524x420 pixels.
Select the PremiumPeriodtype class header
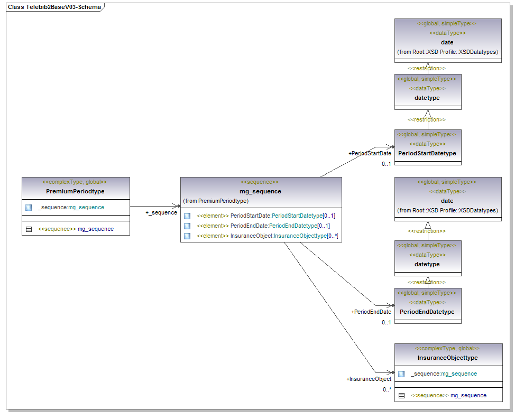(76, 191)
